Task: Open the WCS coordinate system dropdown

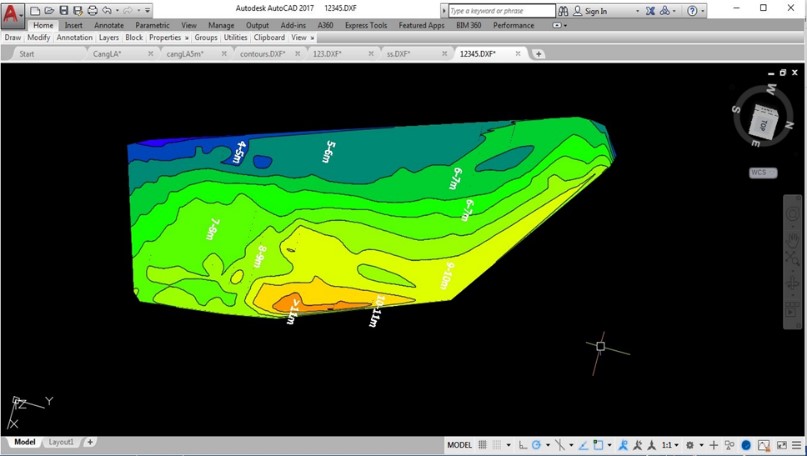Action: [x=763, y=172]
